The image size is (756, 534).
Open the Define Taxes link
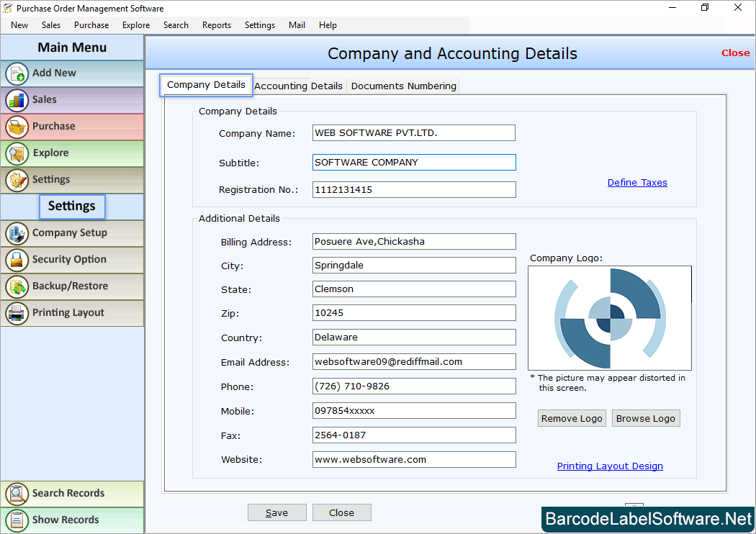coord(637,182)
